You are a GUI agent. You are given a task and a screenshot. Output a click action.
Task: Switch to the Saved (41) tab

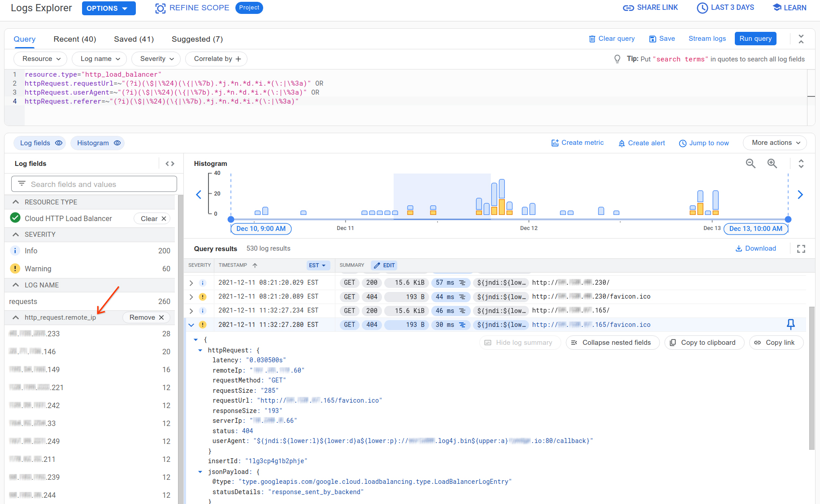(x=134, y=39)
